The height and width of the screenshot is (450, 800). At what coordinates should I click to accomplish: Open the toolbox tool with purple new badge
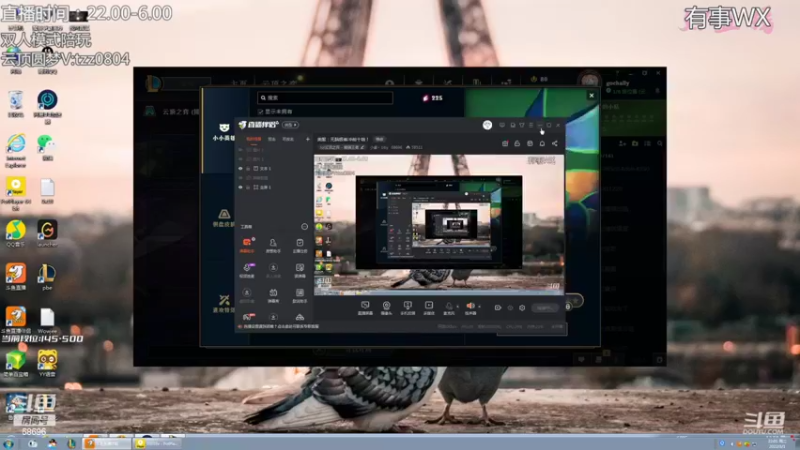click(x=247, y=270)
